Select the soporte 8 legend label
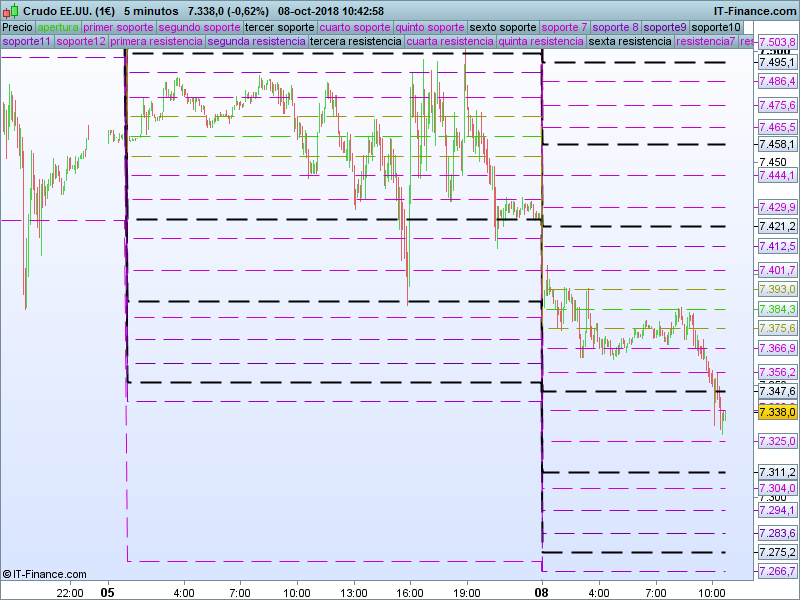Screen dimensions: 800x600 click(x=615, y=27)
